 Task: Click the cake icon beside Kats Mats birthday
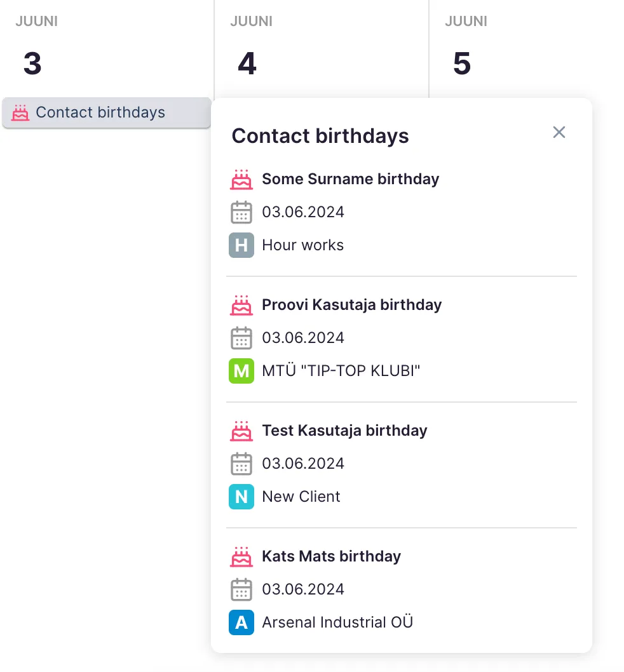pyautogui.click(x=241, y=556)
